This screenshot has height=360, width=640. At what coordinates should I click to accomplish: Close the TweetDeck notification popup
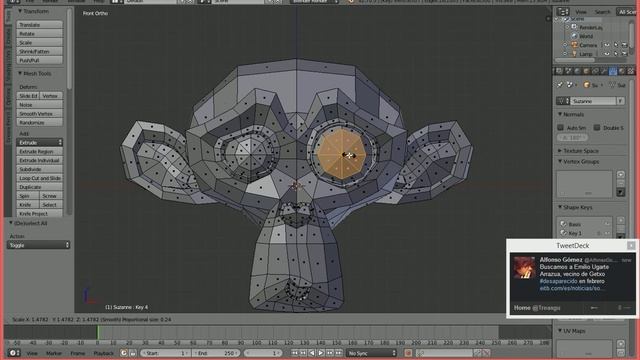631,245
